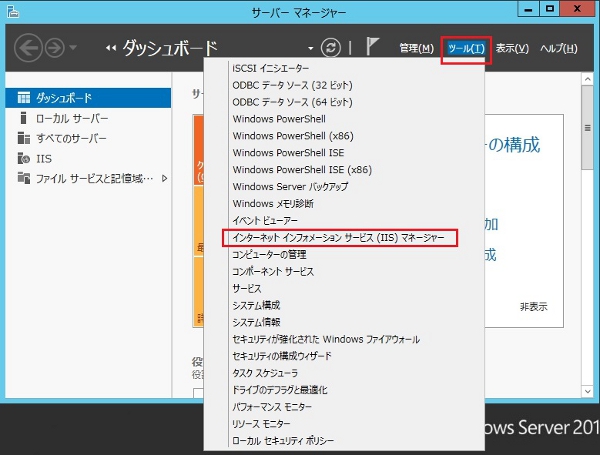600x455 pixels.
Task: Click the すべてのサーバー icon
Action: [24, 138]
